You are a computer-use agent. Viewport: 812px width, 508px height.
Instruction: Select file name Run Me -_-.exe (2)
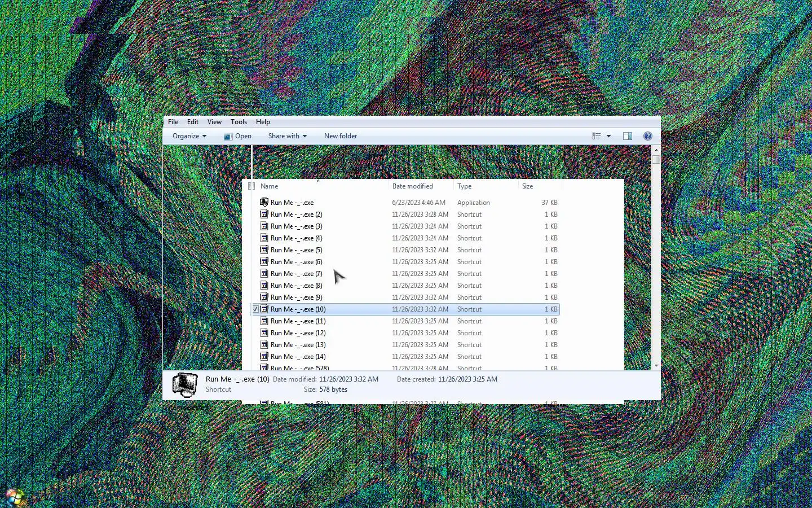pyautogui.click(x=296, y=214)
